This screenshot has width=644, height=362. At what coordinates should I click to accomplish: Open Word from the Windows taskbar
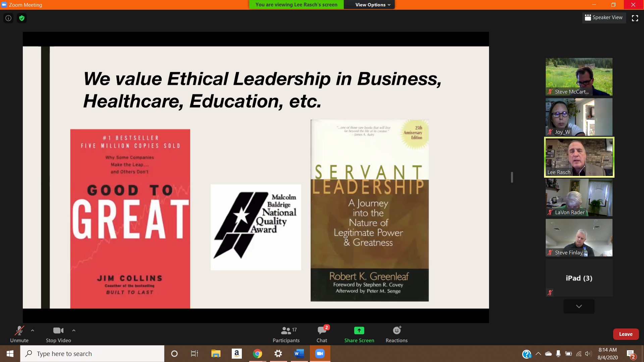299,354
